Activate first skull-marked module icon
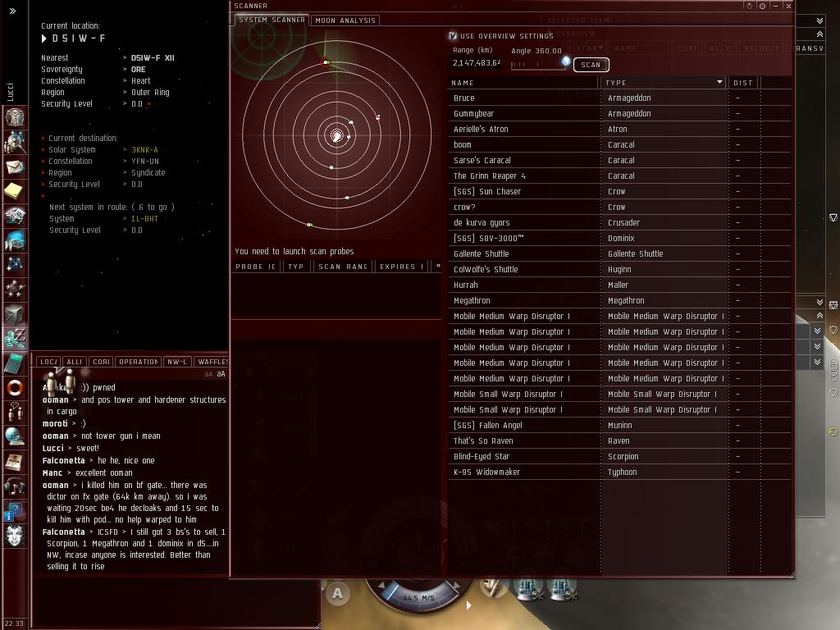This screenshot has height=630, width=840. (x=529, y=587)
